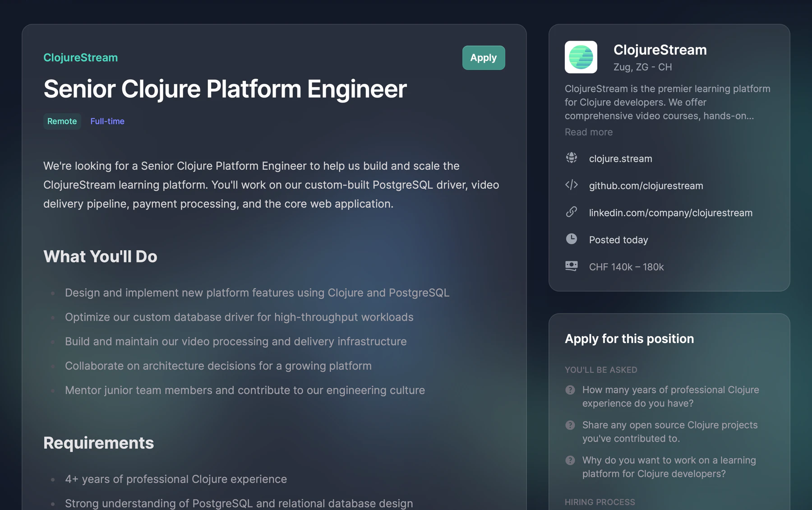The width and height of the screenshot is (812, 510).
Task: Click the 4+ years of professional Clojure experience item
Action: [176, 479]
